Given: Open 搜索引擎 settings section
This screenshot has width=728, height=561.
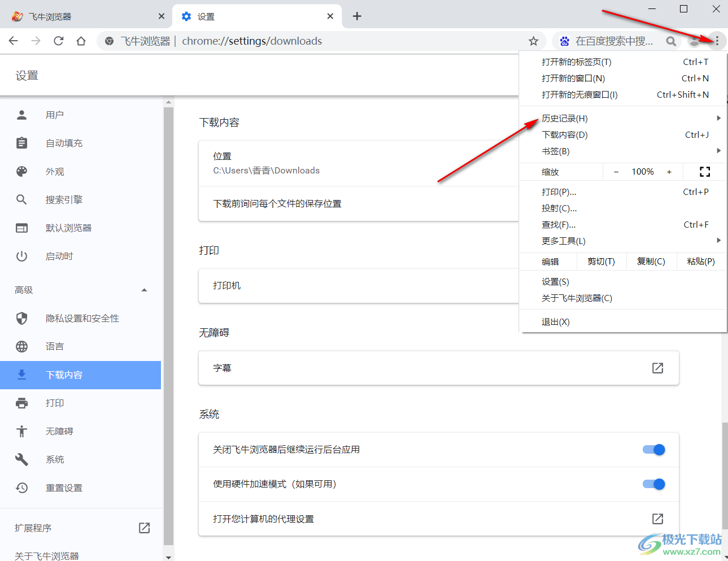Looking at the screenshot, I should tap(80, 200).
